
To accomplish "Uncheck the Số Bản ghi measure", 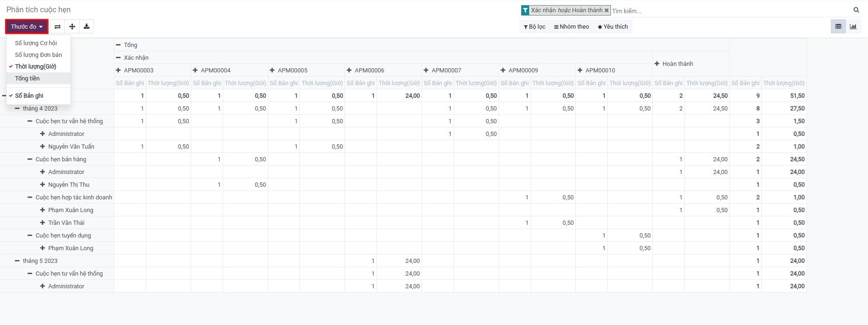I will tap(39, 95).
